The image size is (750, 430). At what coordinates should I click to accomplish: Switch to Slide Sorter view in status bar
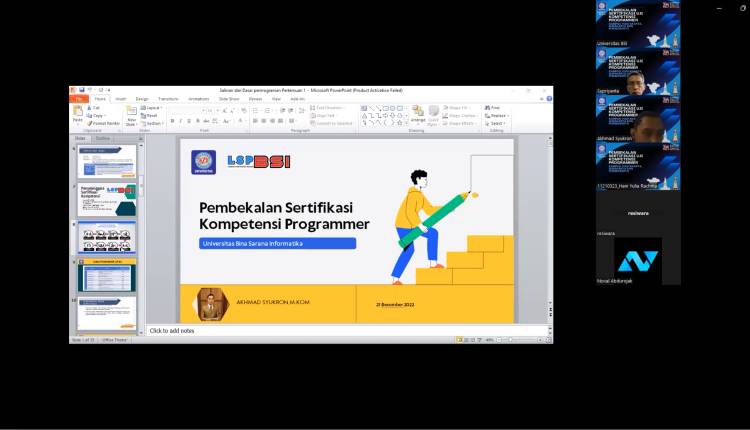click(466, 340)
